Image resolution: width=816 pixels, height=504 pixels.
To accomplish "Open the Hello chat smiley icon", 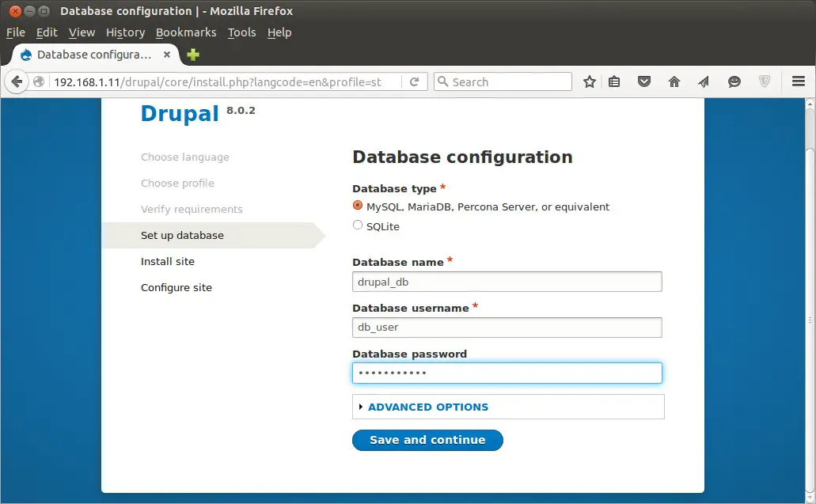I will [734, 81].
